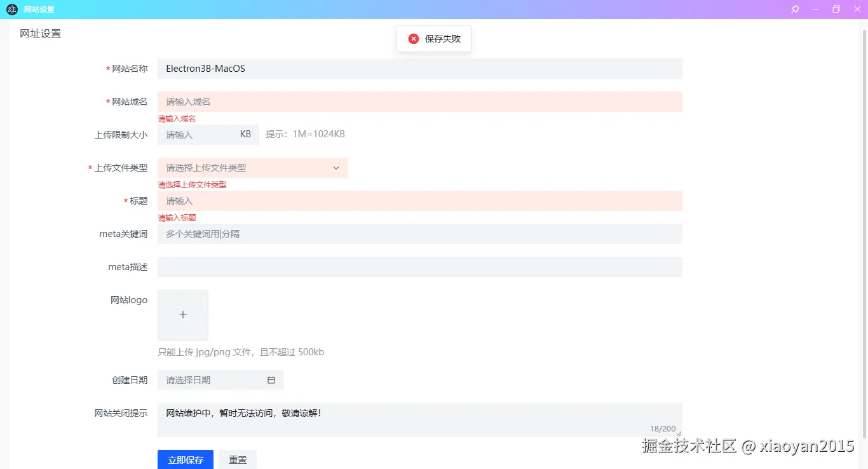
Task: Click the 立即保存 save button
Action: click(185, 459)
